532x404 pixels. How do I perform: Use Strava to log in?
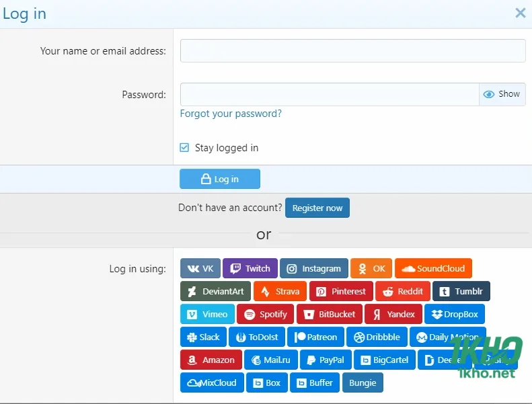point(280,292)
